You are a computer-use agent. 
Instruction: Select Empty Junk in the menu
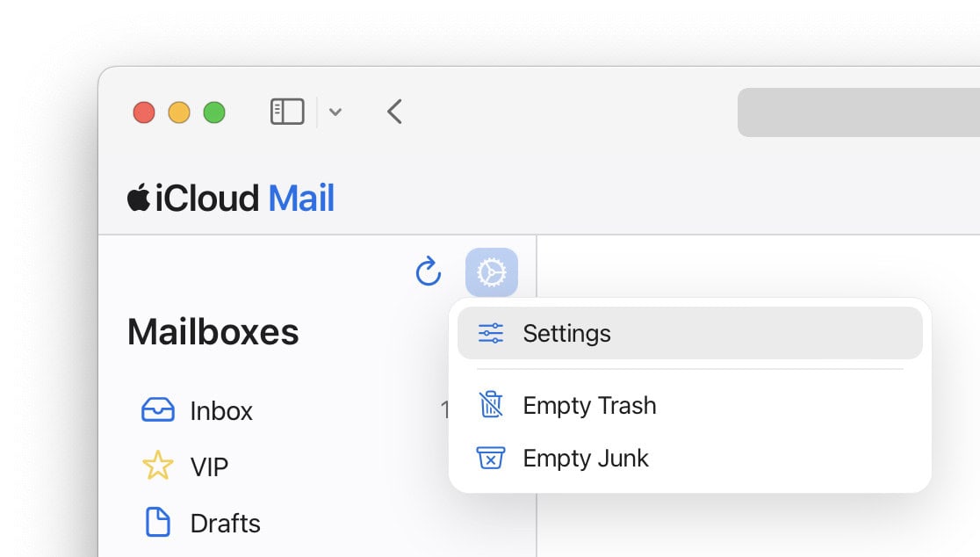(690, 459)
